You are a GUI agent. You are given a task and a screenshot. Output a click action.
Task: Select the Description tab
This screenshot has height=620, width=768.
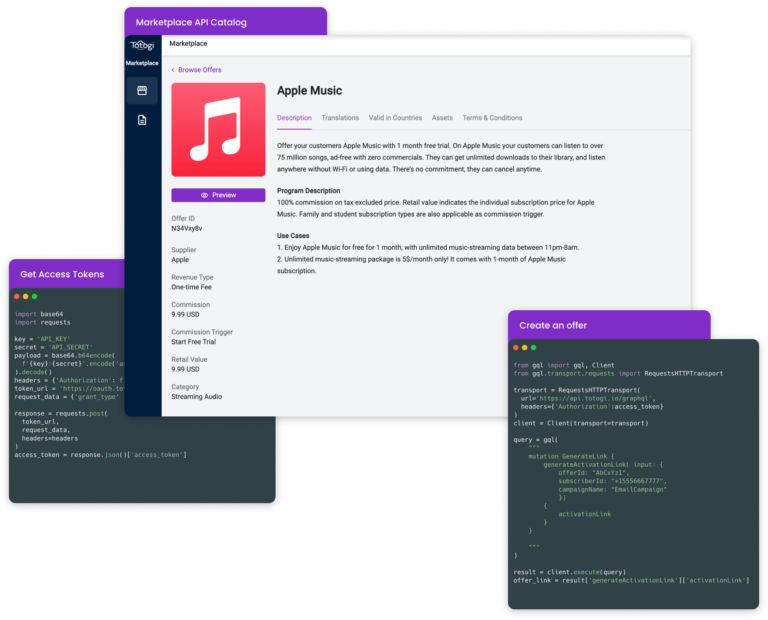point(294,118)
